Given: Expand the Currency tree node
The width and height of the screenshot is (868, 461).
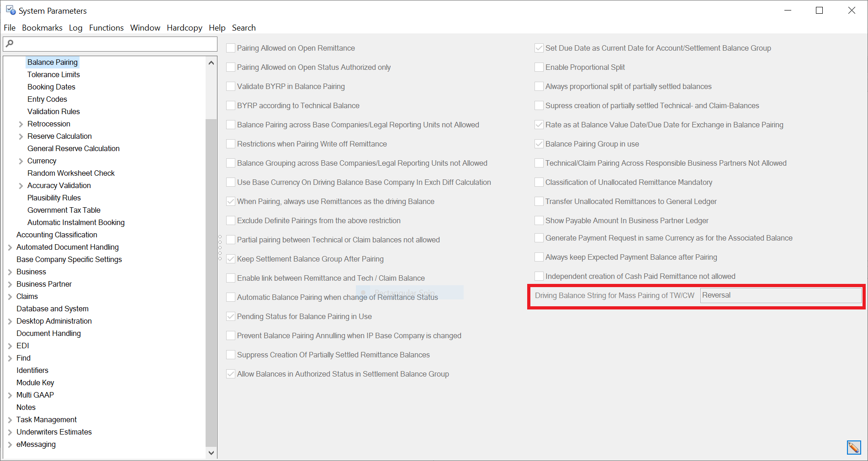Looking at the screenshot, I should click(21, 161).
